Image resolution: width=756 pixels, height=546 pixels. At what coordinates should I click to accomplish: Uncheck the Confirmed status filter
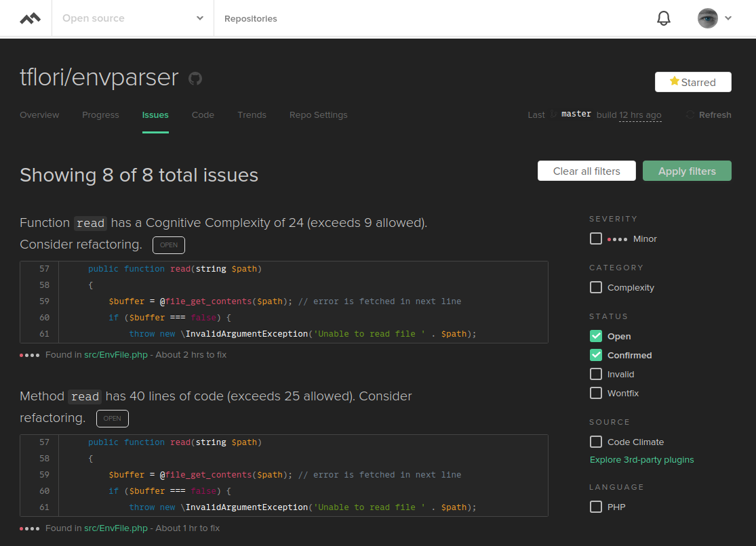596,355
